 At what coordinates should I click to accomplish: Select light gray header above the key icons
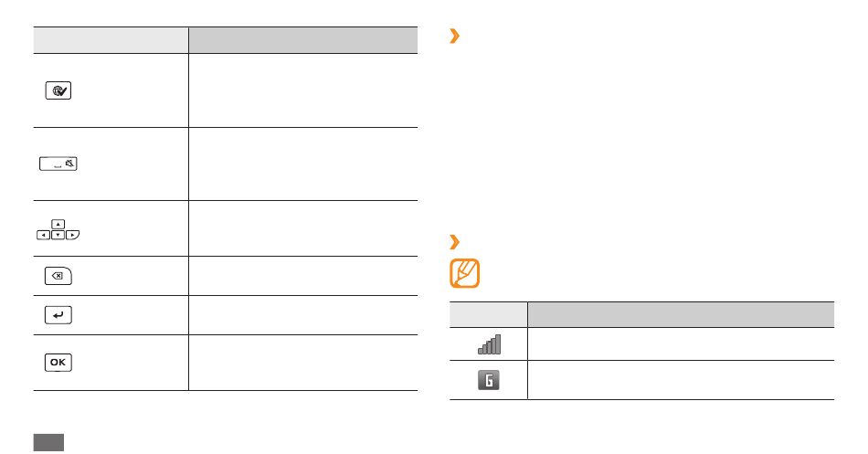coord(111,40)
